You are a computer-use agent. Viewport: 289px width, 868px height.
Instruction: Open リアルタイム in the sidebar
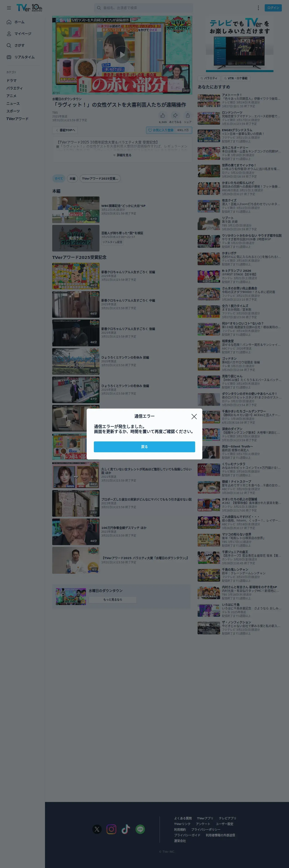coord(20,57)
